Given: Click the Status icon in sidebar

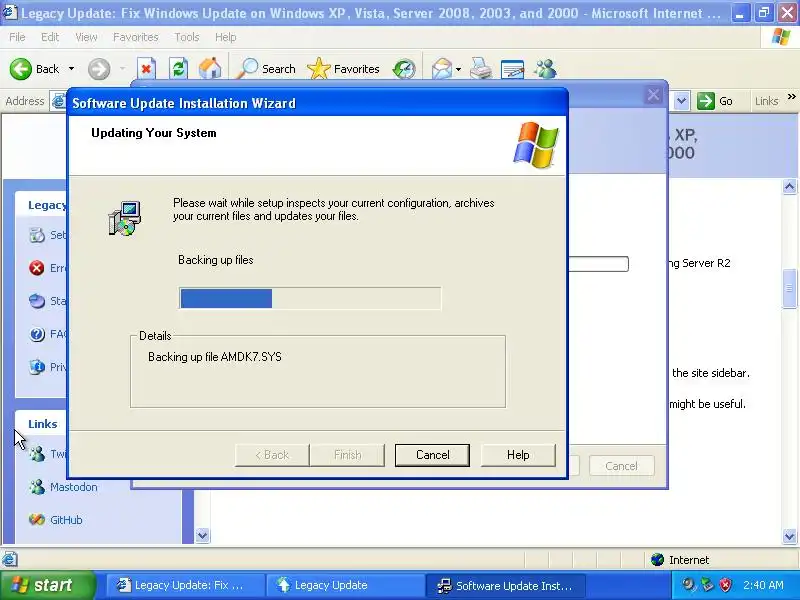Looking at the screenshot, I should click(37, 301).
